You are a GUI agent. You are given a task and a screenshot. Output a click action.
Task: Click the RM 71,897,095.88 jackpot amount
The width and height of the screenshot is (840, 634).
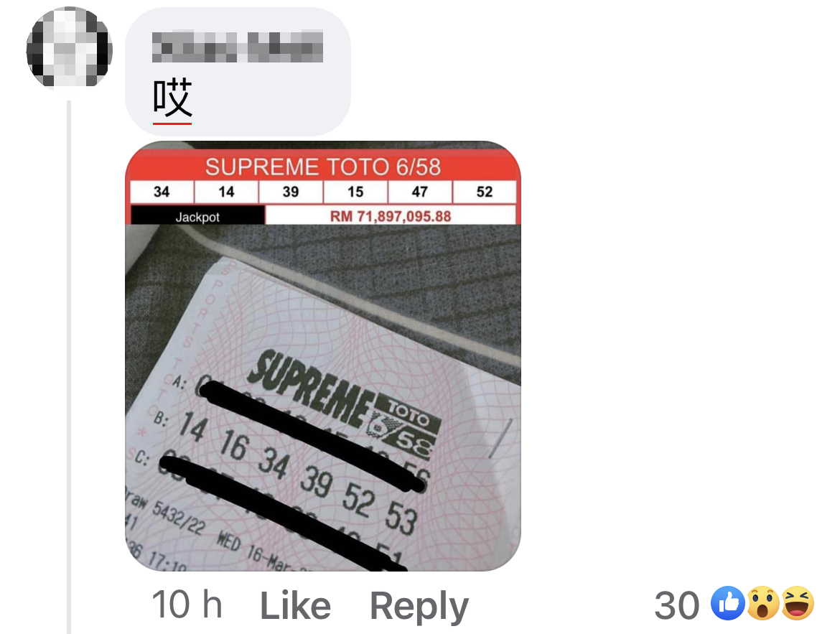pos(391,216)
